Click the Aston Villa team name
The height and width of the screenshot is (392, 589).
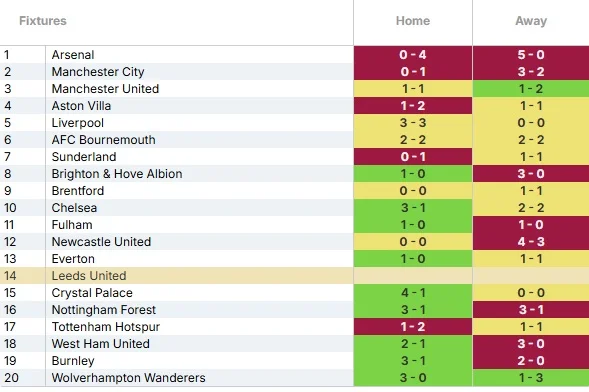(x=81, y=106)
